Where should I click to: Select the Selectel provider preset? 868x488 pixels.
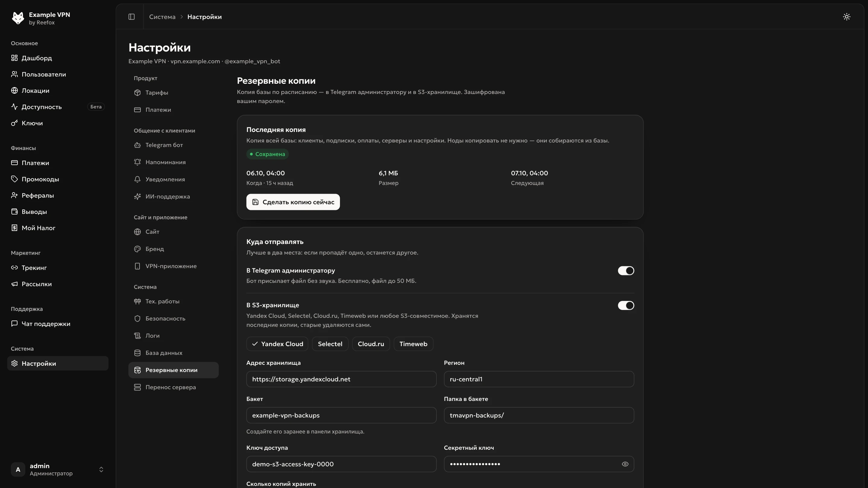330,343
